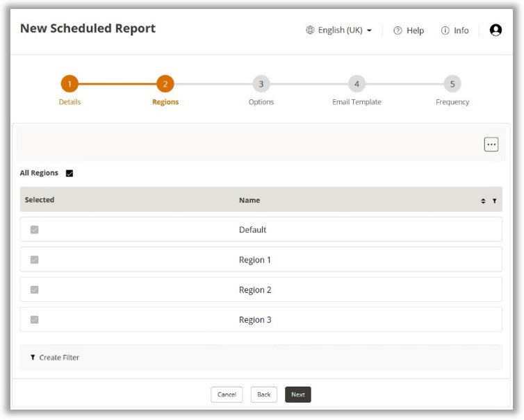Select step 4 Email Template
This screenshot has height=420, width=524.
pyautogui.click(x=357, y=85)
